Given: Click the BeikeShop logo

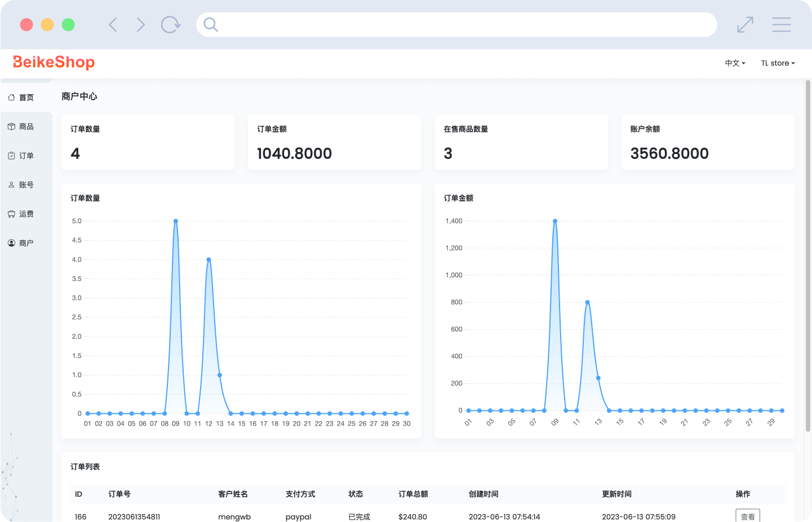Looking at the screenshot, I should click(54, 62).
